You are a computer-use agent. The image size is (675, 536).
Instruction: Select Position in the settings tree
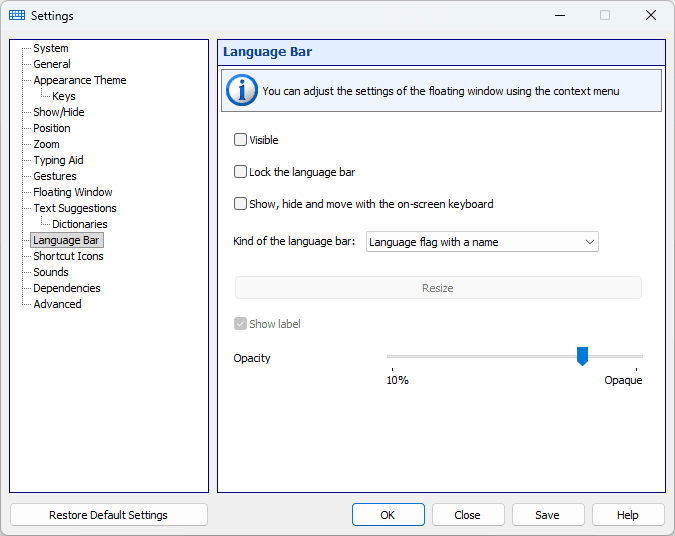click(52, 128)
